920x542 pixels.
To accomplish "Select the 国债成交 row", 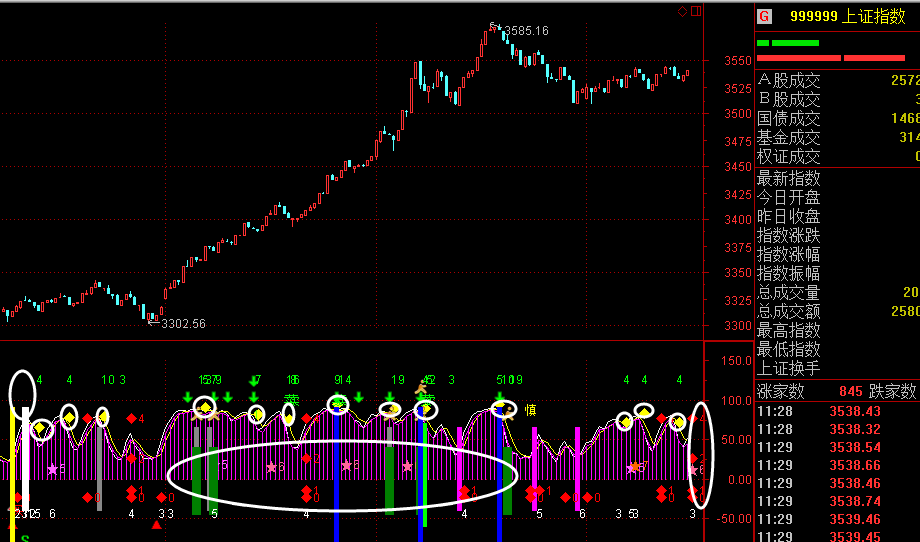I will [x=789, y=118].
